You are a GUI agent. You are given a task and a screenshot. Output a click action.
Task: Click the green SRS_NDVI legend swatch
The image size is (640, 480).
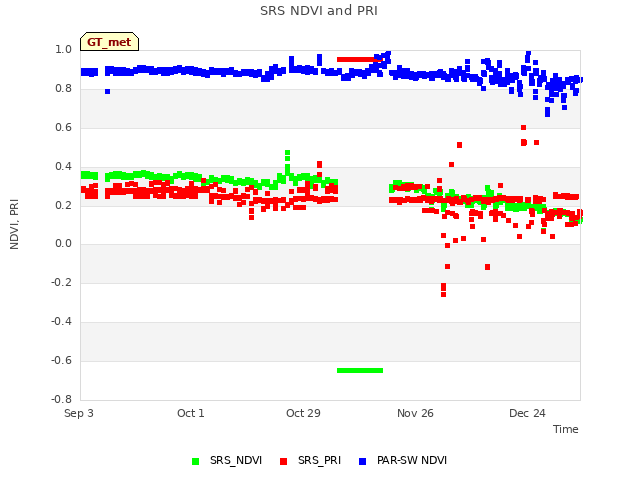click(x=196, y=461)
